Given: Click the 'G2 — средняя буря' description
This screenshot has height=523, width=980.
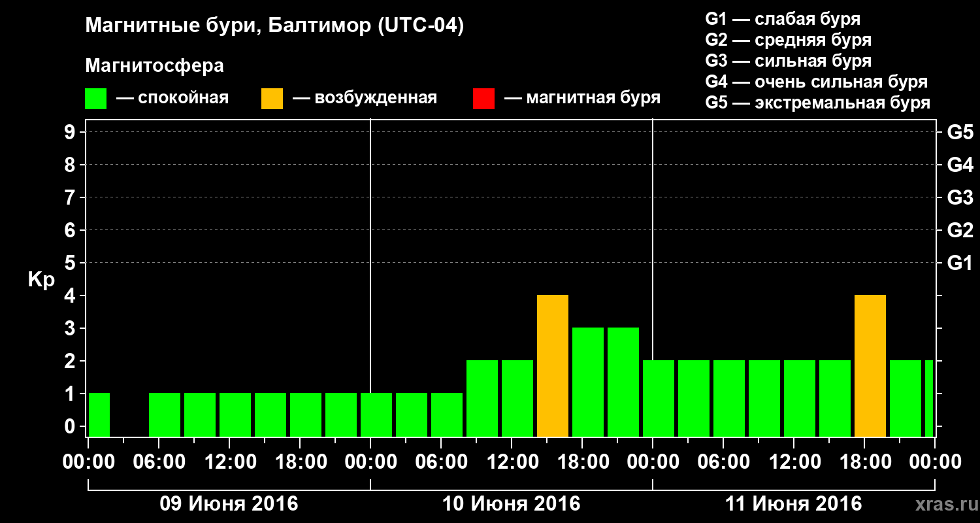Looking at the screenshot, I should point(789,40).
